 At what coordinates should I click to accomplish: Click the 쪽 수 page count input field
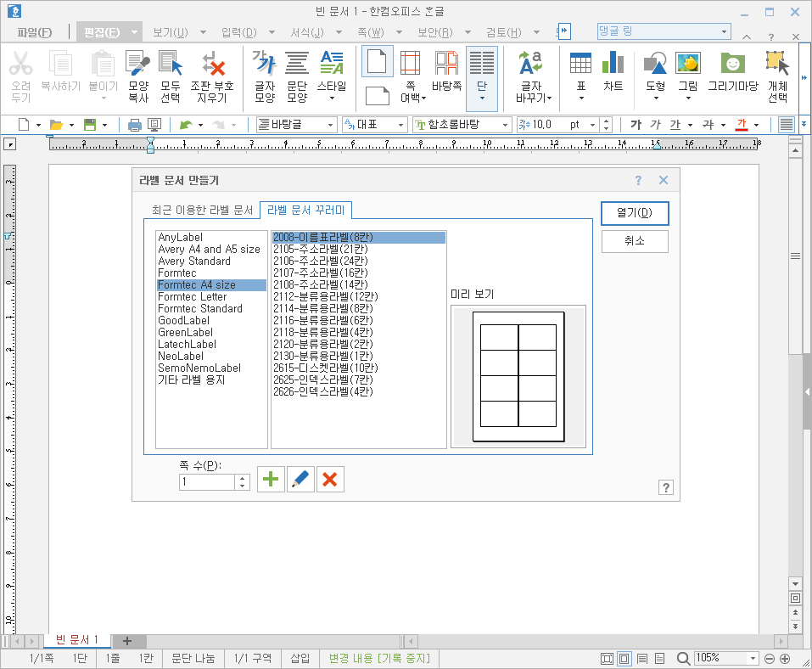coord(207,482)
